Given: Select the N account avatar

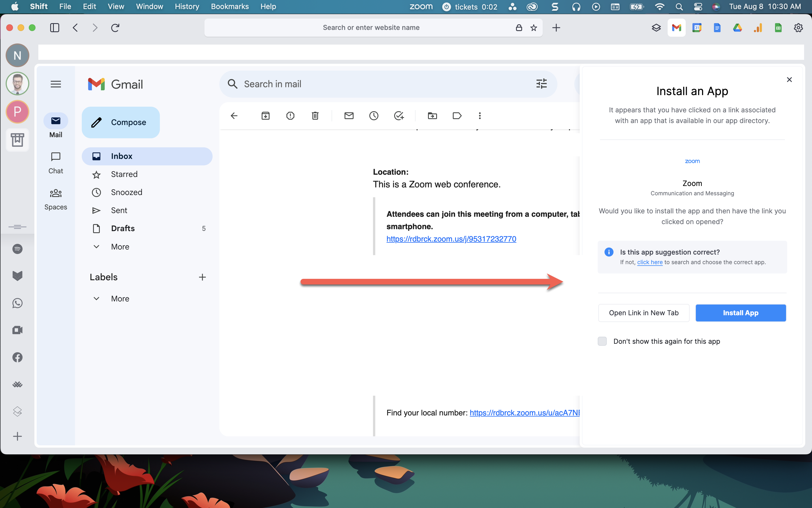Looking at the screenshot, I should 17,55.
